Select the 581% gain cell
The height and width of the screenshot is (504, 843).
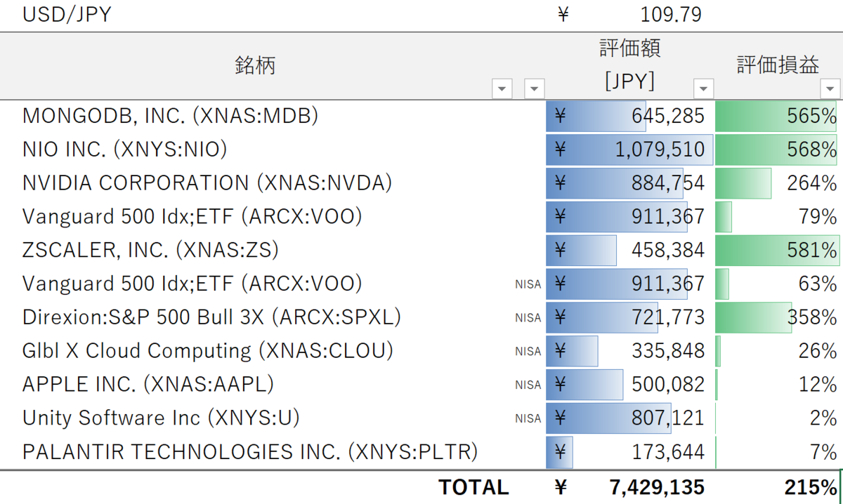click(778, 251)
